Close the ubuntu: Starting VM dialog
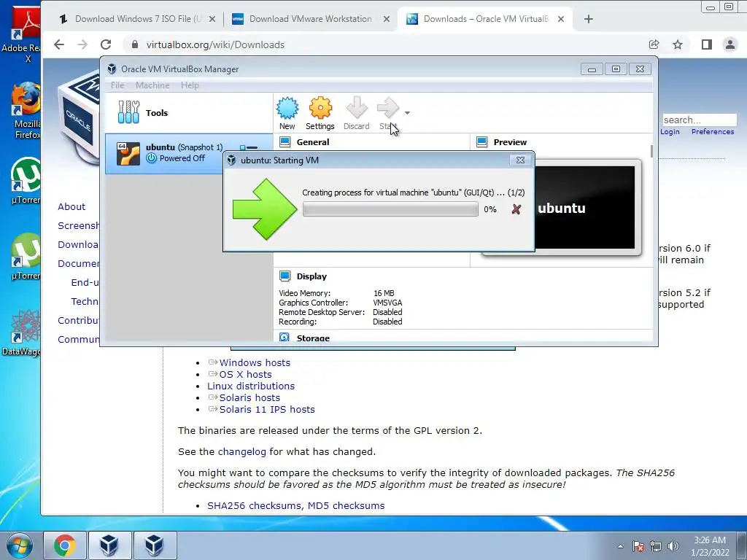The height and width of the screenshot is (560, 747). coord(520,160)
